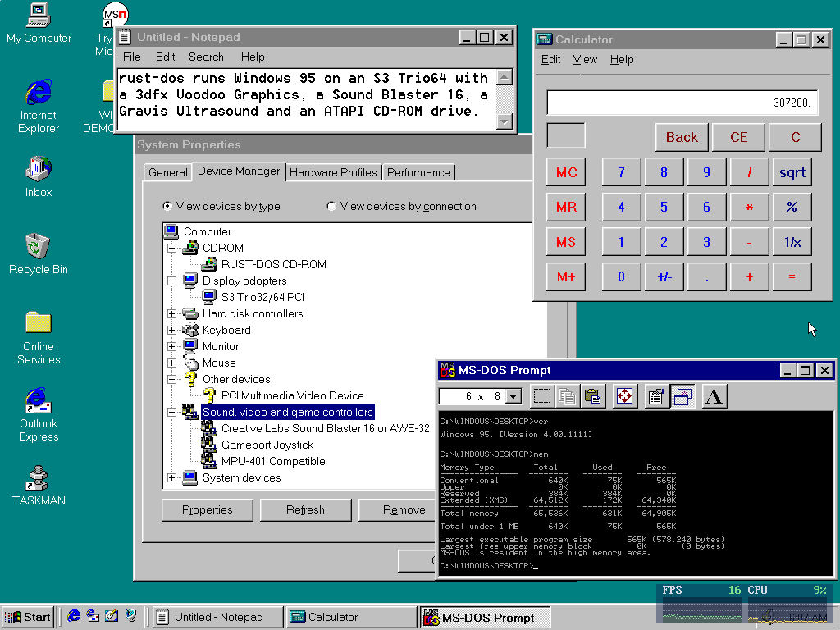Expand the Hard disk controllers node
840x630 pixels.
171,313
